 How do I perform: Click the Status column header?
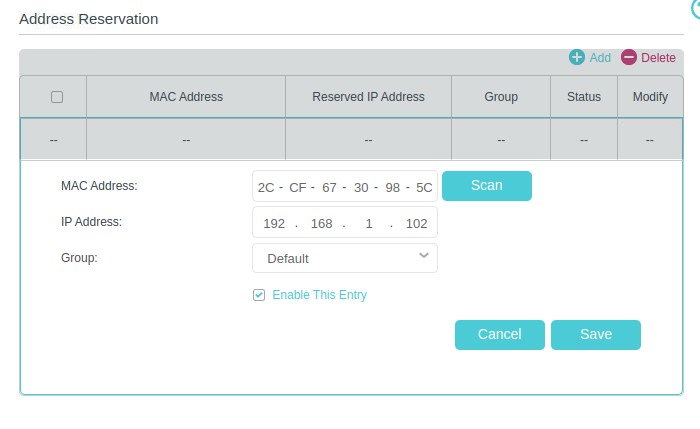pyautogui.click(x=583, y=97)
